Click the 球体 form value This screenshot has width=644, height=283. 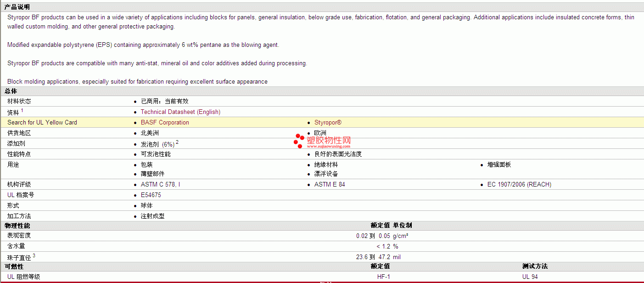[147, 205]
